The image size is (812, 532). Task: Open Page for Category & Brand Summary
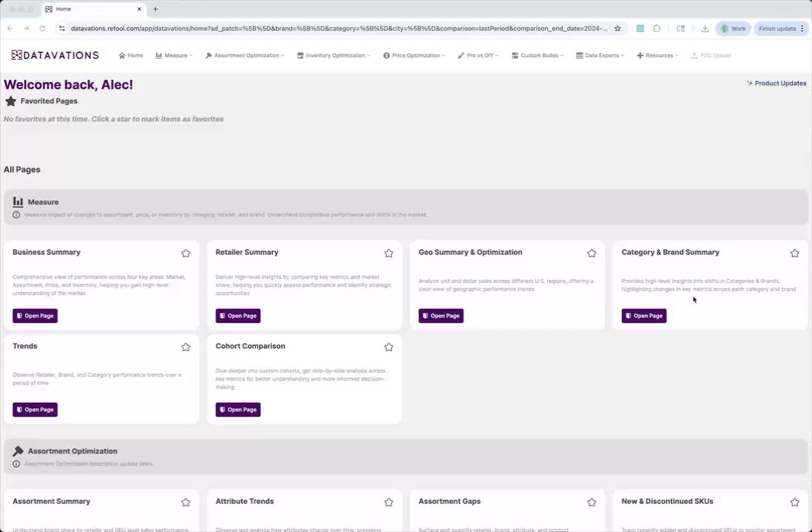coord(643,316)
